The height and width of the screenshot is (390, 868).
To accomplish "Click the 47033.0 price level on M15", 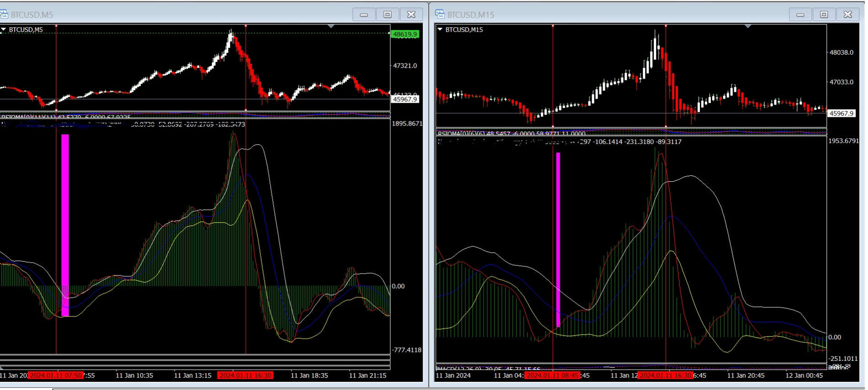I will (x=842, y=82).
